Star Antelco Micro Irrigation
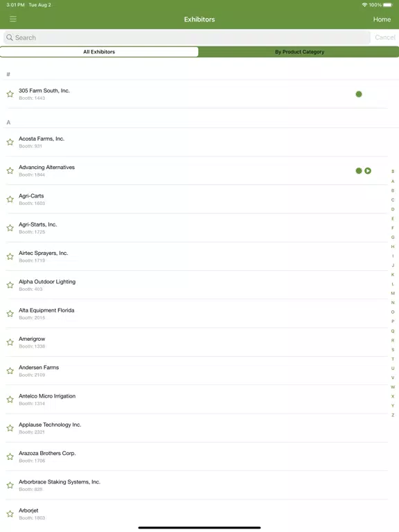Viewport: 399px width, 532px height. click(10, 399)
